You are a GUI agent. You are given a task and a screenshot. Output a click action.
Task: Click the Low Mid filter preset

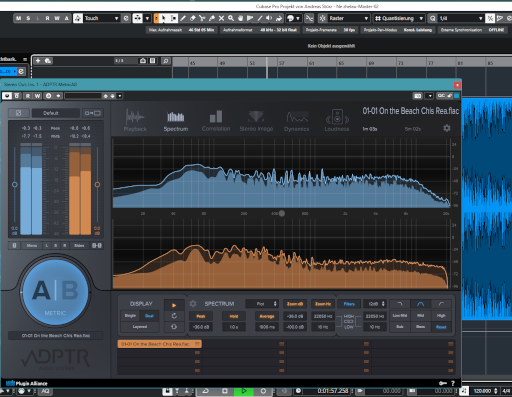coord(400,315)
